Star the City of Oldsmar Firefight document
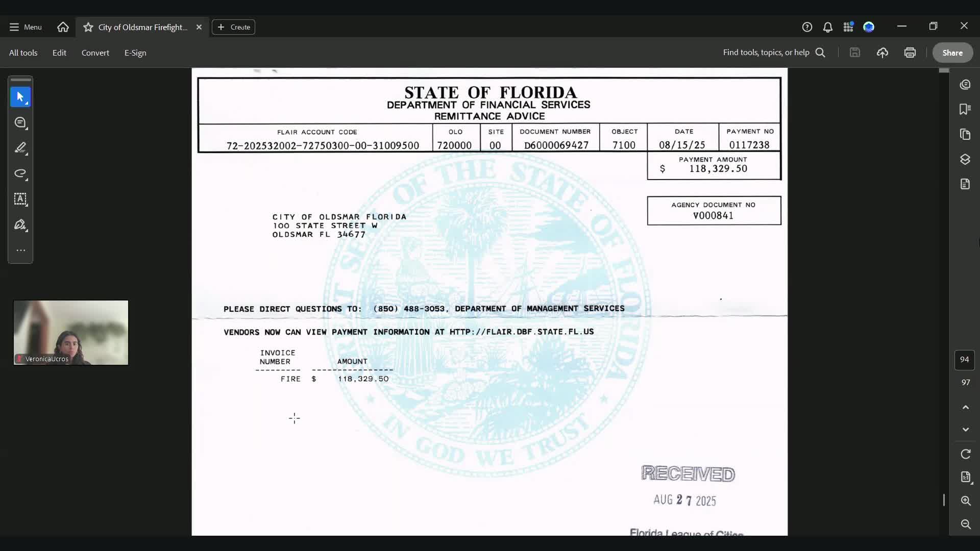This screenshot has width=980, height=551. pyautogui.click(x=88, y=27)
